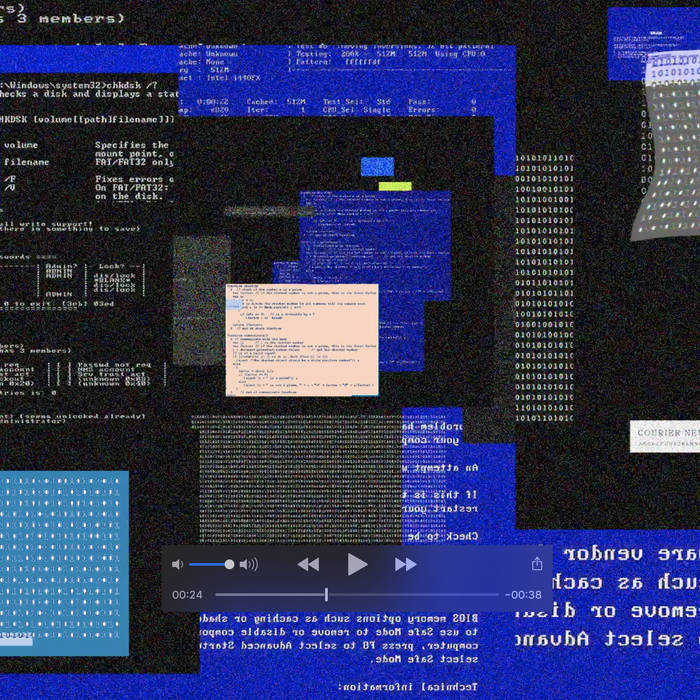The width and height of the screenshot is (700, 700).
Task: Select the peach-colored code window
Action: point(301,338)
